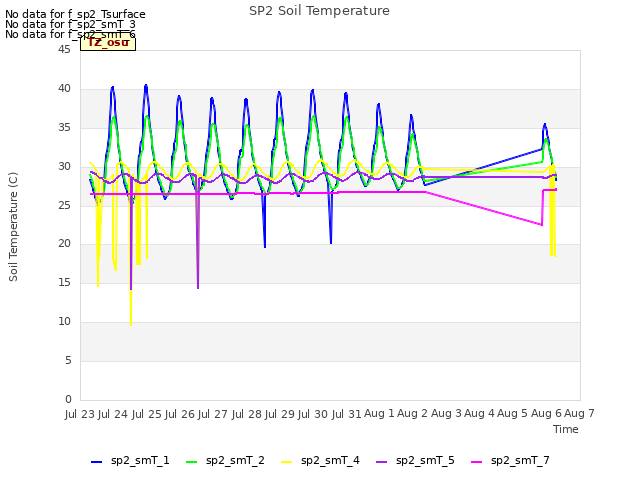Click the 0 y-axis tick label
640x480 pixels.
coord(68,399)
